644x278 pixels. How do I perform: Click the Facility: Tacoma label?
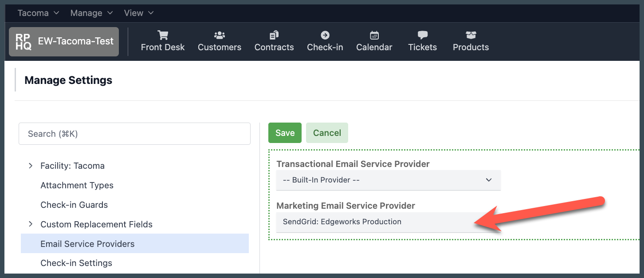(72, 166)
